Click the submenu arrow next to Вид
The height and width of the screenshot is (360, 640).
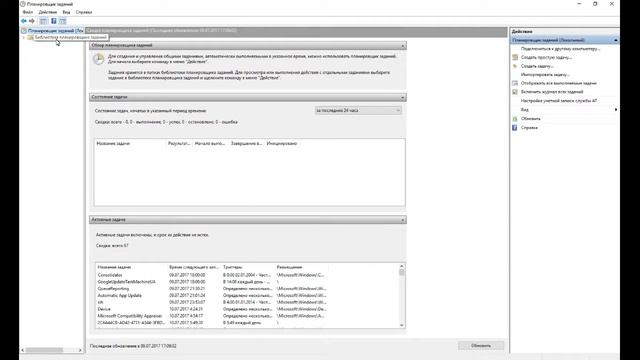click(x=616, y=110)
